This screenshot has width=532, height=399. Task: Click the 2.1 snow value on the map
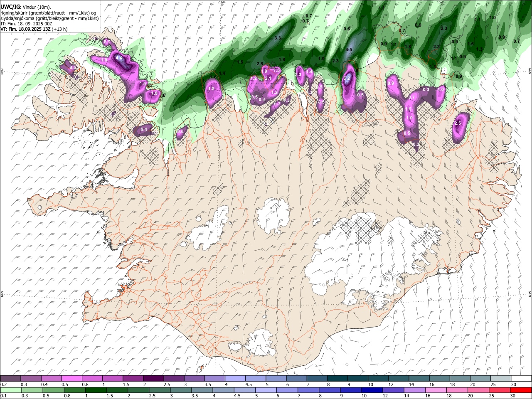(268, 78)
